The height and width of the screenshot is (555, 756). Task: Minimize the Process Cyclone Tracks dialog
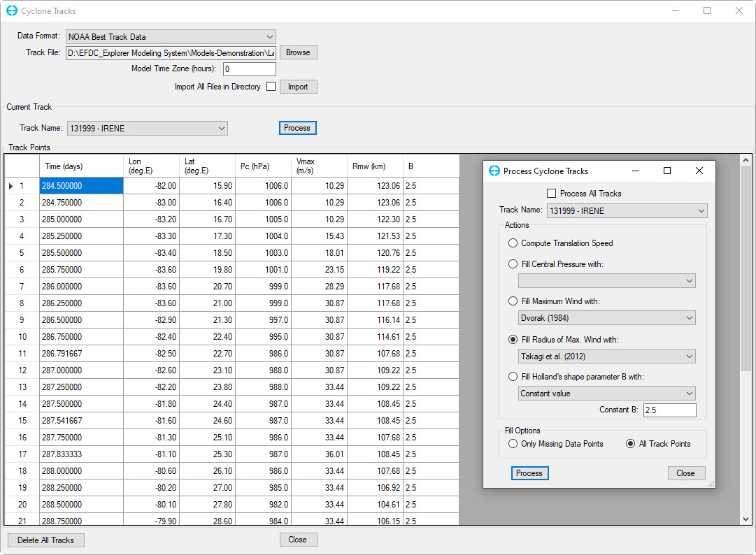636,171
